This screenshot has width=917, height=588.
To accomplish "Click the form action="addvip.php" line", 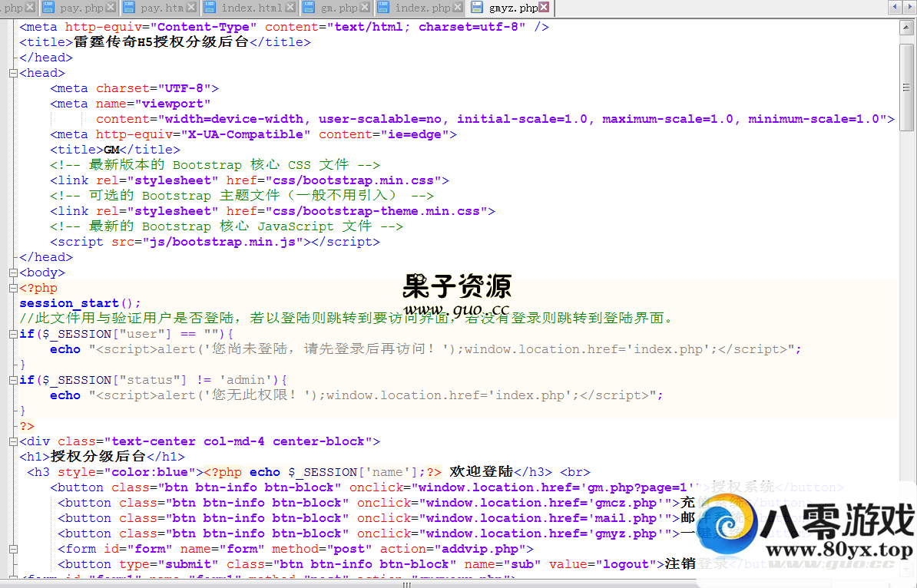I will pyautogui.click(x=296, y=550).
